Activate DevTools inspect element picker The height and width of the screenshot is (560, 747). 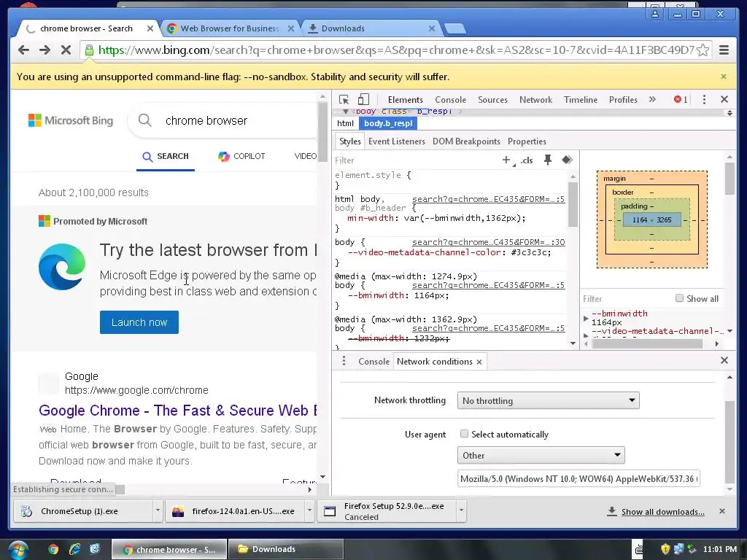(344, 99)
